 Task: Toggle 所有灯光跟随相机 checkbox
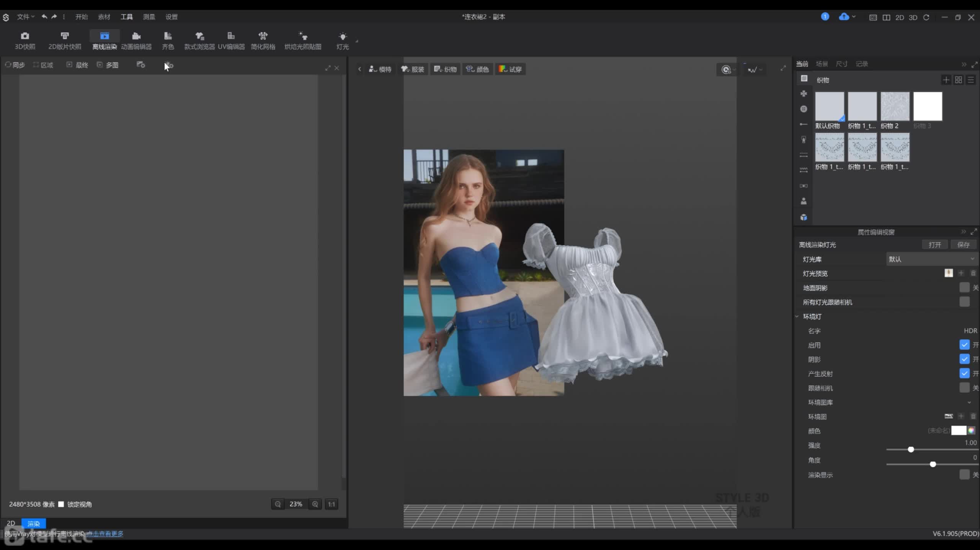[964, 302]
